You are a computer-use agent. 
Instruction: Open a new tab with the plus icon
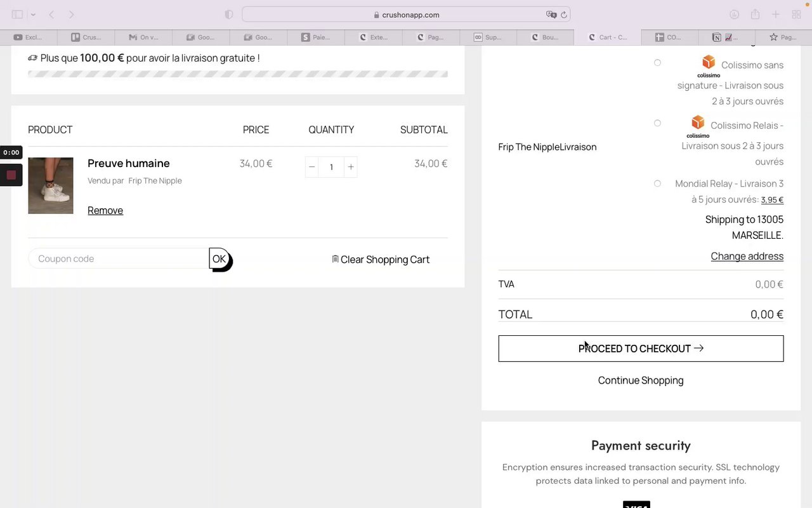click(x=775, y=15)
